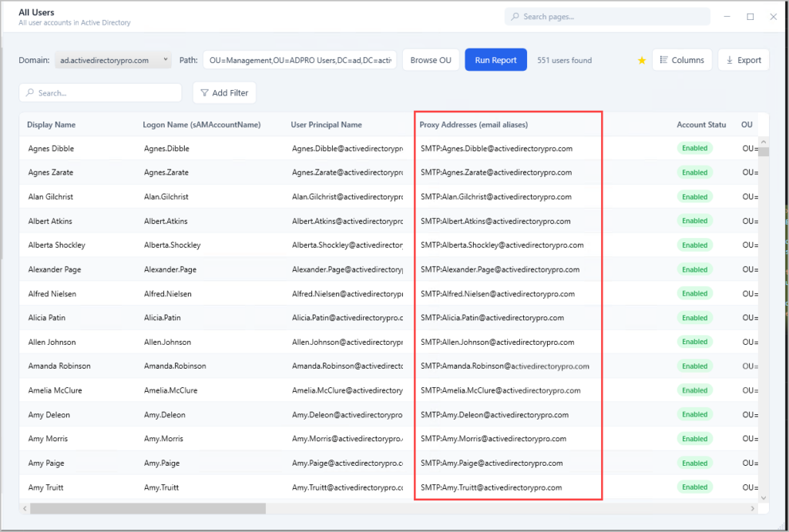Click the yellow star favorite icon
Image resolution: width=789 pixels, height=532 pixels.
click(642, 60)
